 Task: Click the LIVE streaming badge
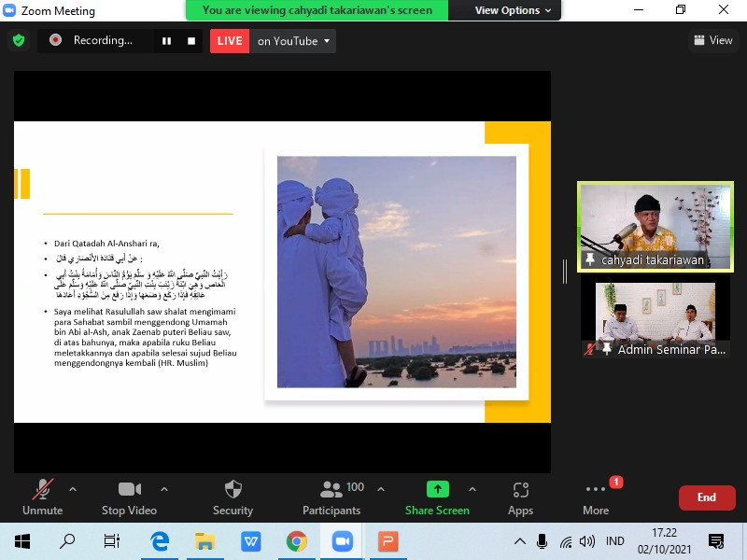[229, 40]
